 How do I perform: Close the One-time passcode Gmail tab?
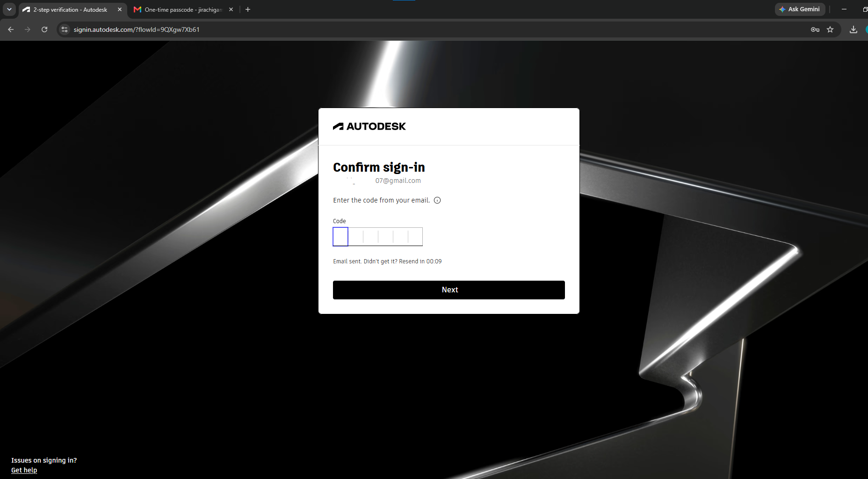[231, 9]
